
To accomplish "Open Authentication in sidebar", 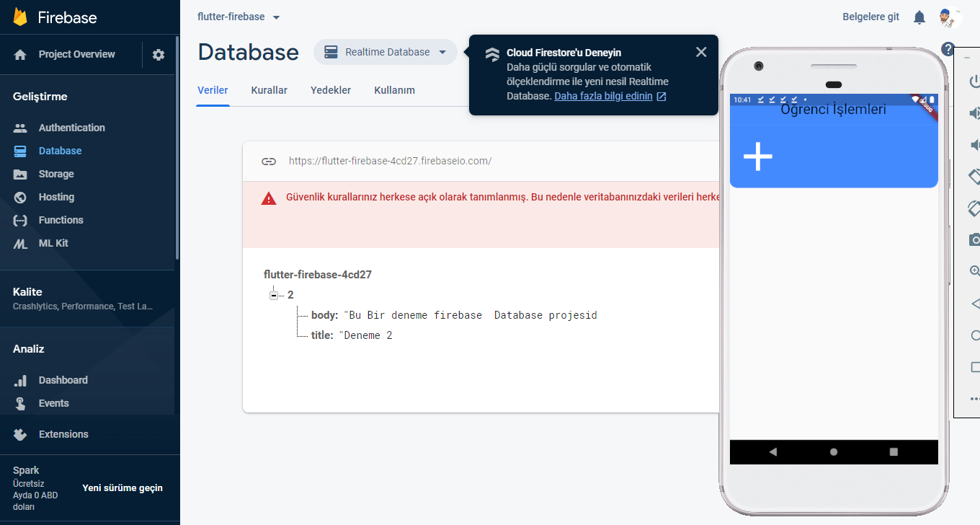I will [72, 128].
